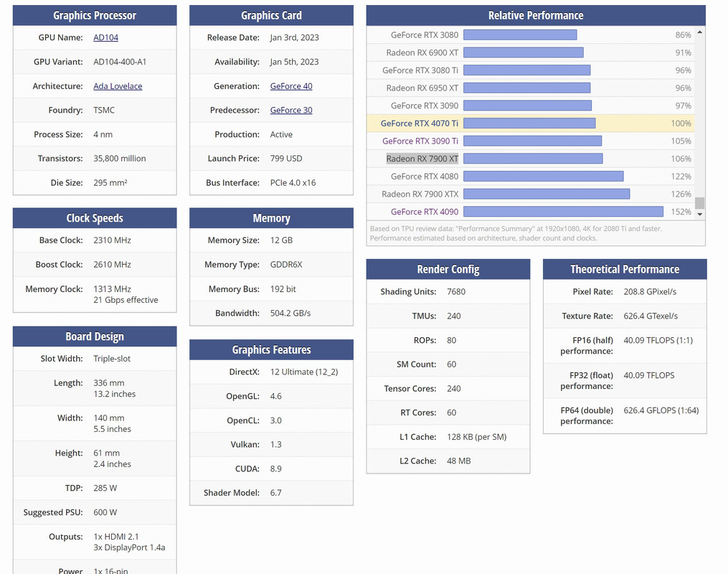The height and width of the screenshot is (574, 728).
Task: Click the Triple-slot slot width value
Action: tap(112, 359)
